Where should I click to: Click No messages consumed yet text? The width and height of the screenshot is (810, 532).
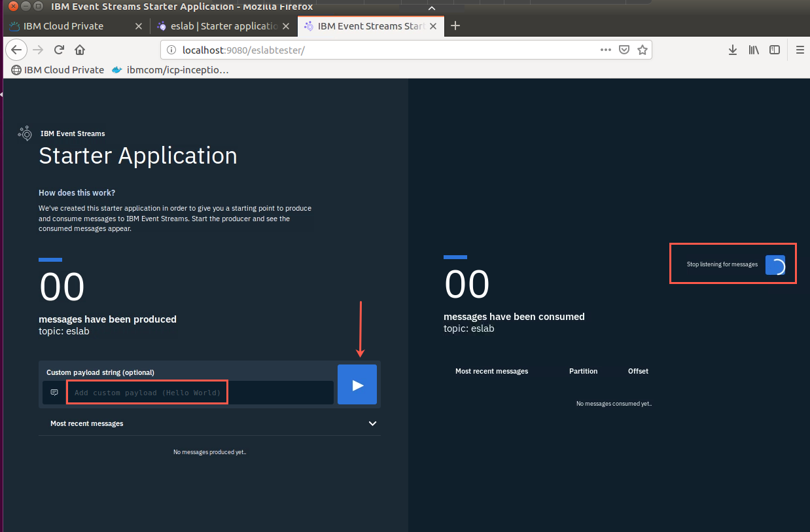[614, 404]
